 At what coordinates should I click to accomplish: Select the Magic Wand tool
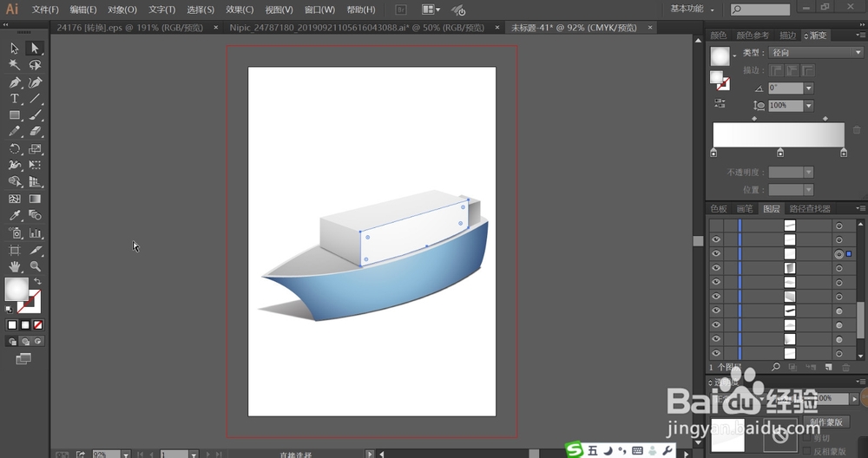coord(15,65)
